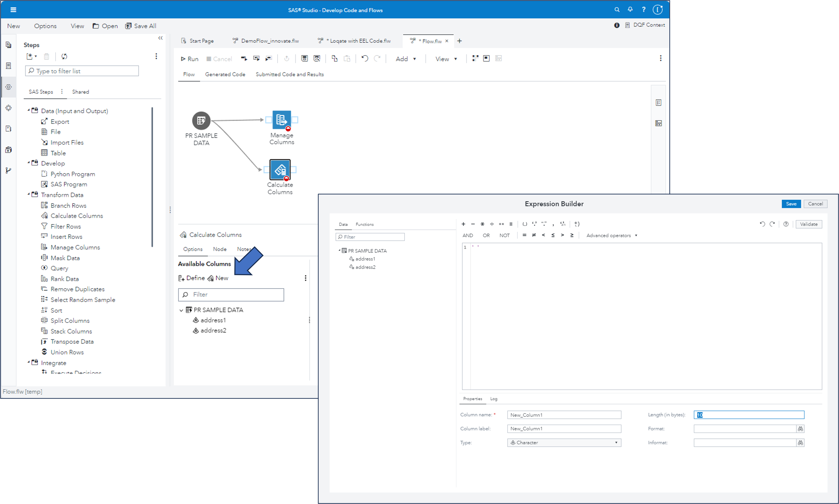The height and width of the screenshot is (504, 839).
Task: Click the search icon in the header
Action: [617, 10]
